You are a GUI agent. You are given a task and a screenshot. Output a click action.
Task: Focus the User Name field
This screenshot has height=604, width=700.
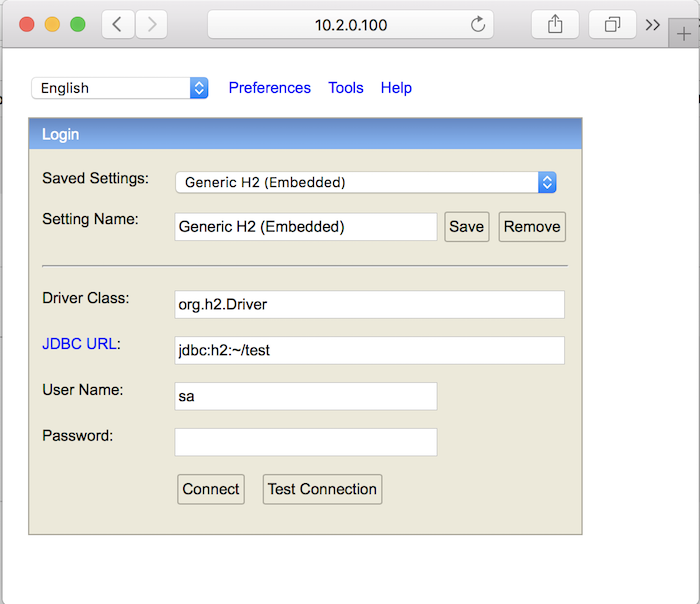click(x=306, y=396)
